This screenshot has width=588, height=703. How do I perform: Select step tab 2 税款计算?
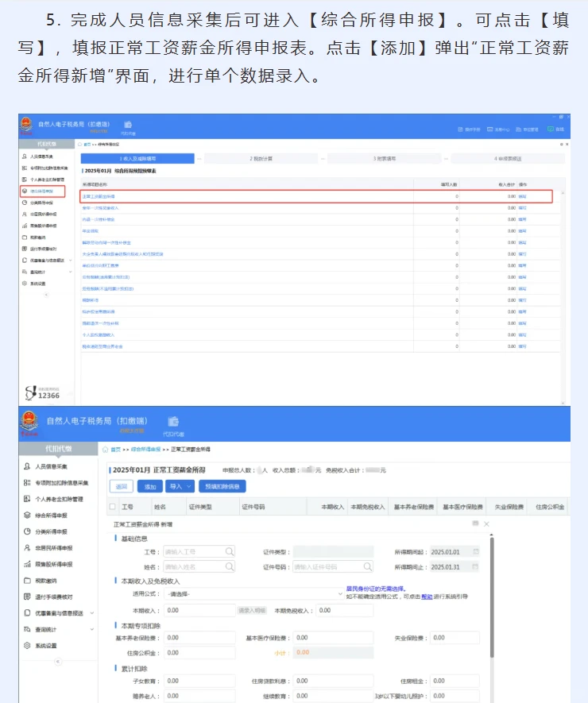click(261, 159)
